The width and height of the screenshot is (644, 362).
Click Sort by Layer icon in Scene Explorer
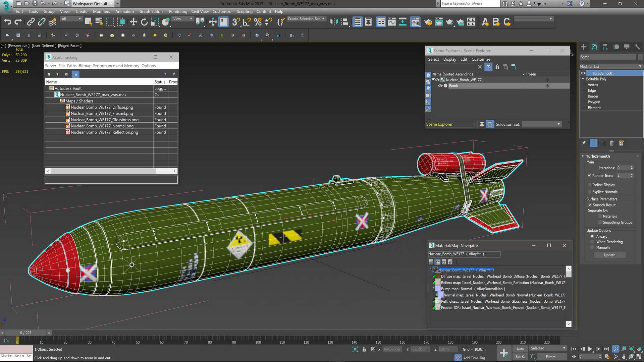point(482,124)
